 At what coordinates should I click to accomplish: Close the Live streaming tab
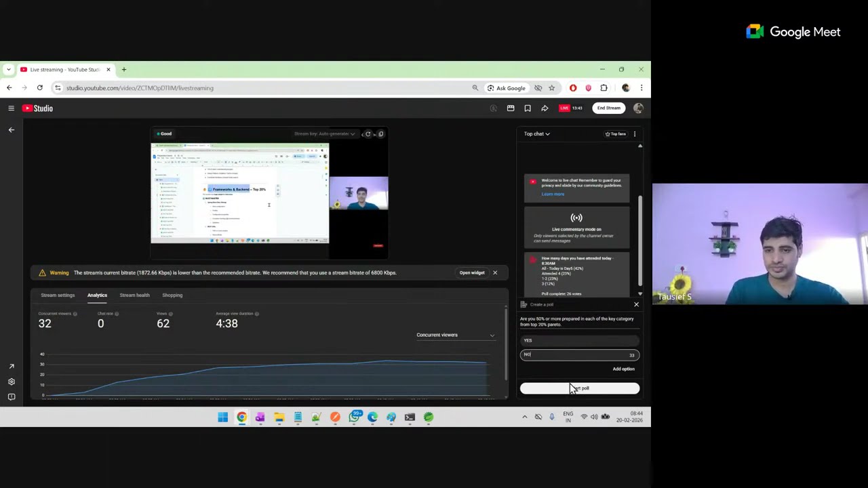click(x=108, y=69)
